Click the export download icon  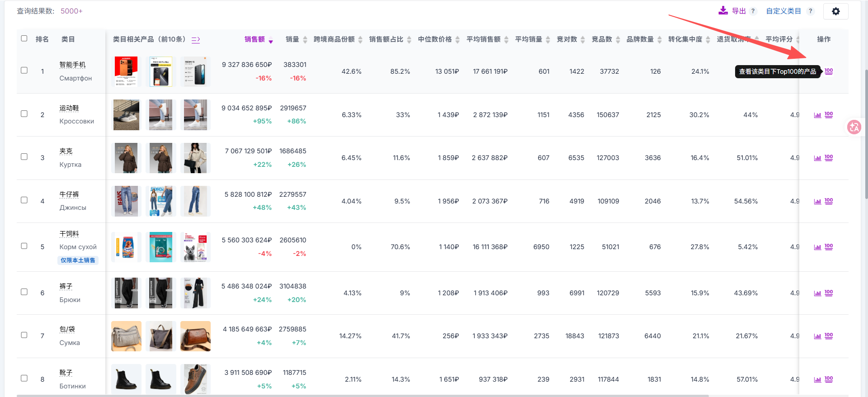723,11
